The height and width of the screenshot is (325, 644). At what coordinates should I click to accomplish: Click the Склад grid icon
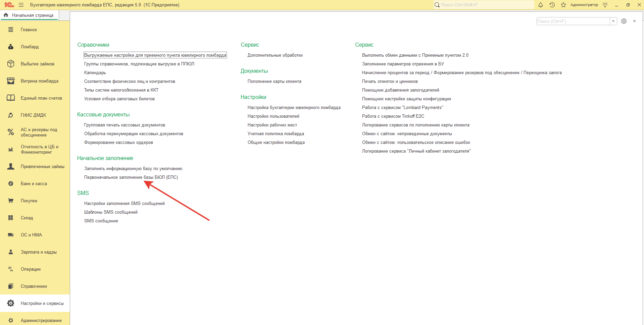(11, 218)
